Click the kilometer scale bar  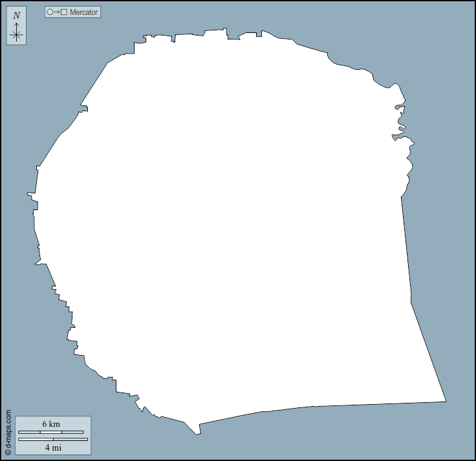50,432
